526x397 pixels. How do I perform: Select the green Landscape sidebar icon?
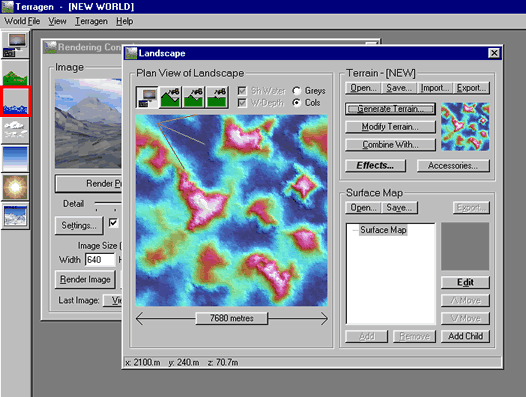[15, 73]
